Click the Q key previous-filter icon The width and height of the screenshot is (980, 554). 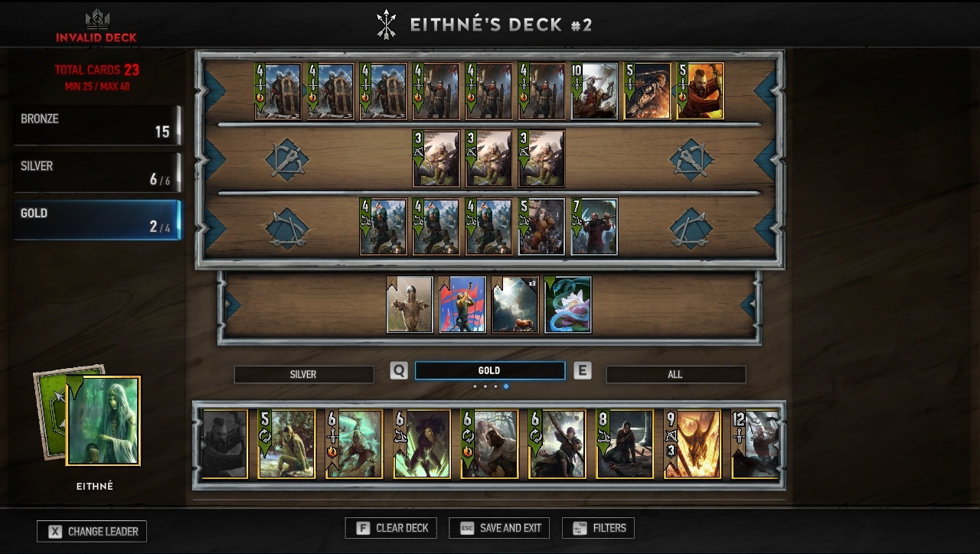399,371
